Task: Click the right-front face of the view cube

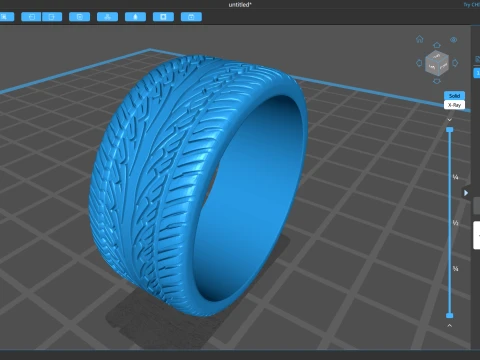Action: [x=443, y=67]
